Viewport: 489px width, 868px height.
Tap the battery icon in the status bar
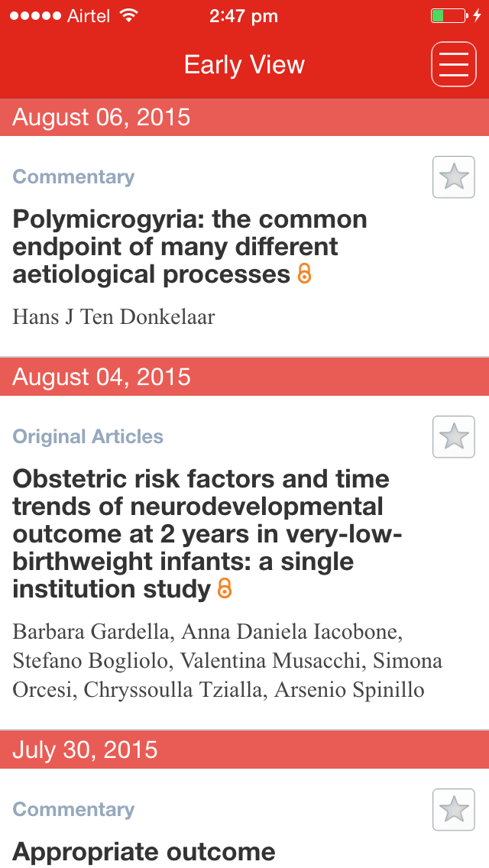coord(449,15)
